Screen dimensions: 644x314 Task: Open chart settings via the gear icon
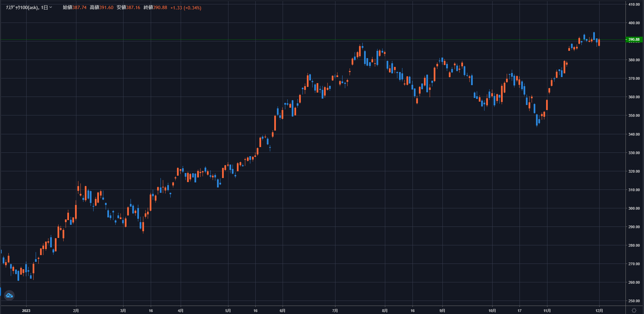[x=634, y=310]
